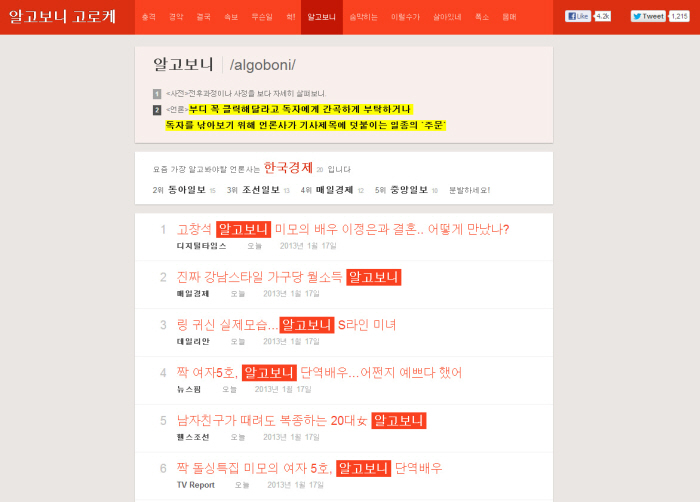Click the /algoboni/ pronunciation text
Screen dimensions: 700x502
[262, 65]
